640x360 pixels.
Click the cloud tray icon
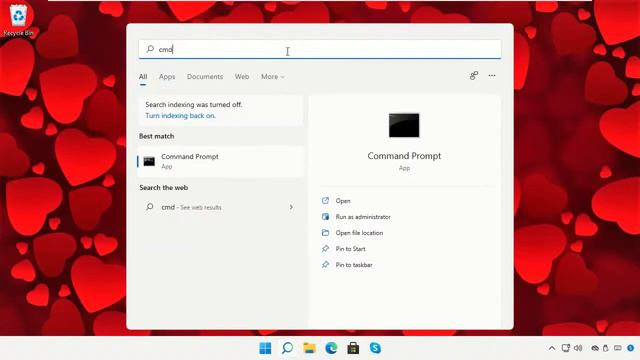(595, 348)
